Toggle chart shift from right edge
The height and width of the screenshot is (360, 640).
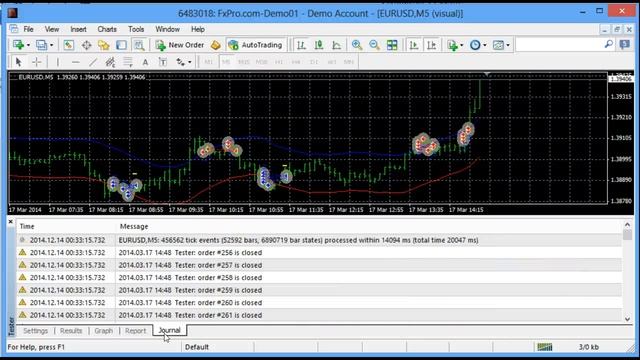(x=431, y=45)
